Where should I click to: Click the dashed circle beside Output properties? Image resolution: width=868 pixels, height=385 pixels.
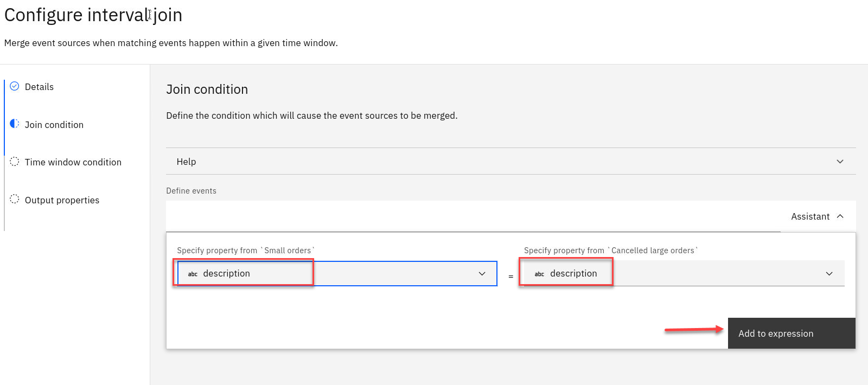(15, 199)
